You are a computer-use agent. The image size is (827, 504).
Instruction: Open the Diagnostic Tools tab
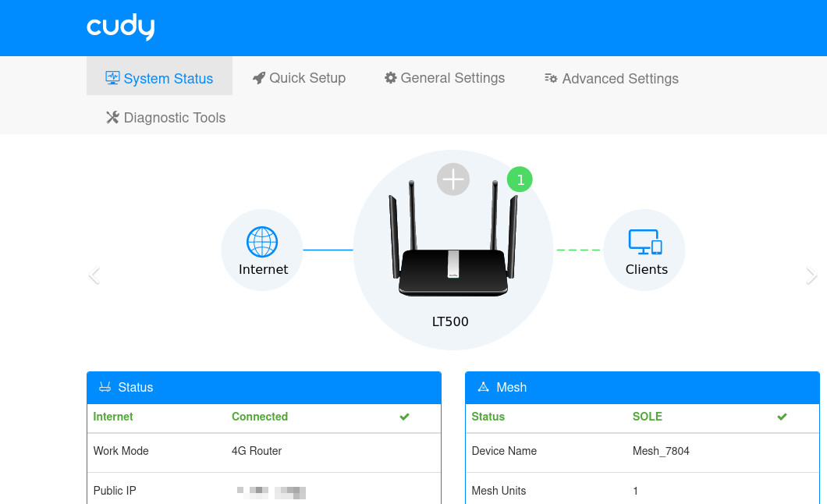[x=165, y=118]
